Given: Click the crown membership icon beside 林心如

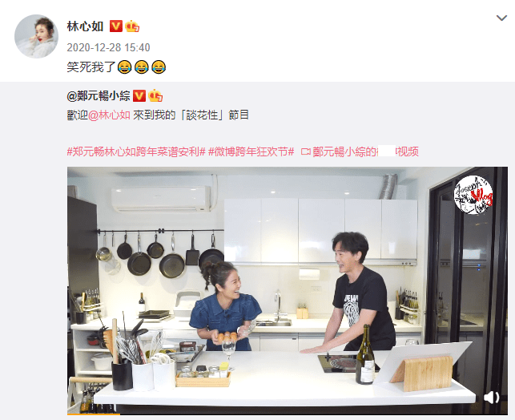Looking at the screenshot, I should (x=132, y=26).
